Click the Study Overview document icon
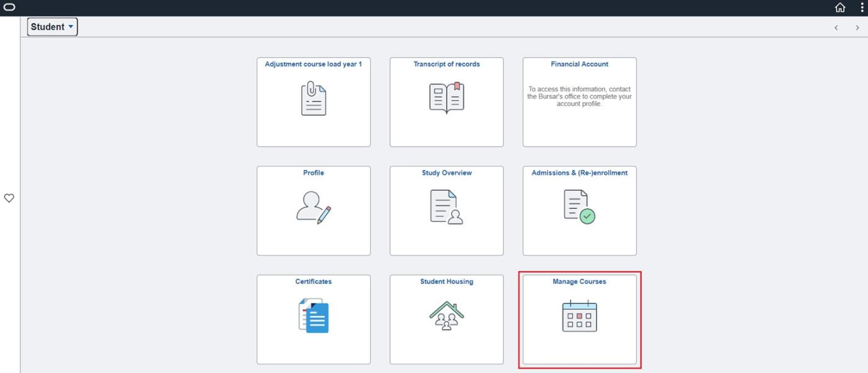Viewport: 868px width, 373px height. (446, 208)
